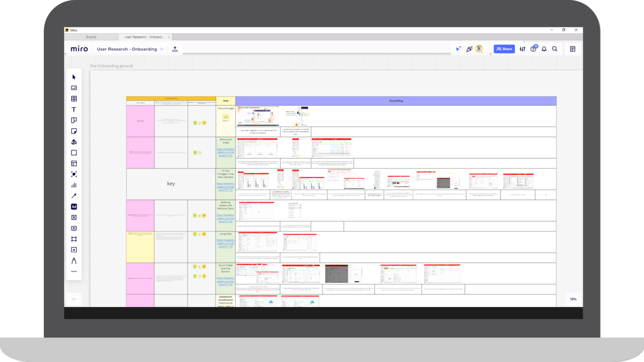The image size is (644, 362).
Task: Click the Export board upload icon
Action: (175, 49)
